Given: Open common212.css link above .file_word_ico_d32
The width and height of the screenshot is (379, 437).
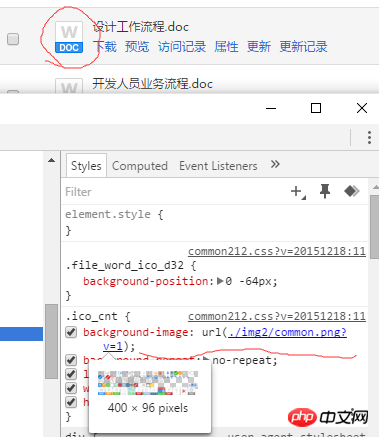Looking at the screenshot, I should coord(277,251).
